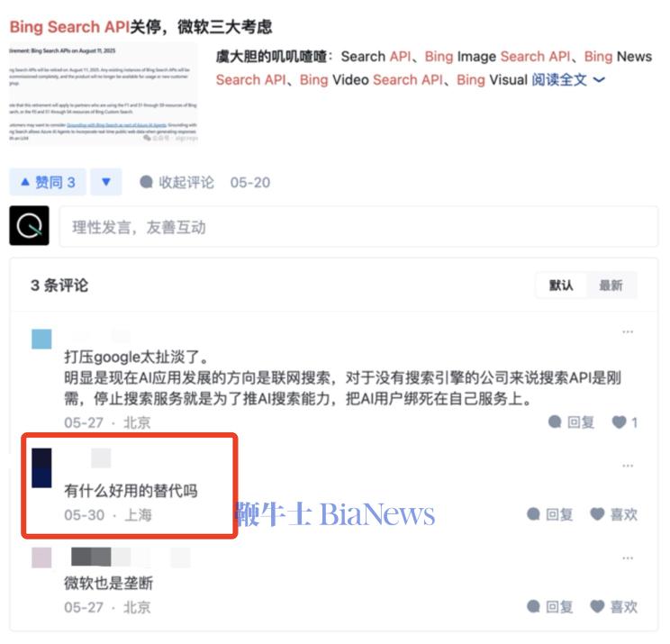670x644 pixels.
Task: Switch comment sorting to 默认 tab
Action: click(x=561, y=285)
